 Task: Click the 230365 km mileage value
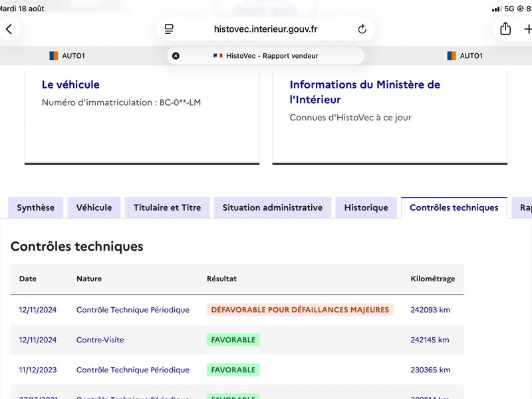[x=430, y=370]
